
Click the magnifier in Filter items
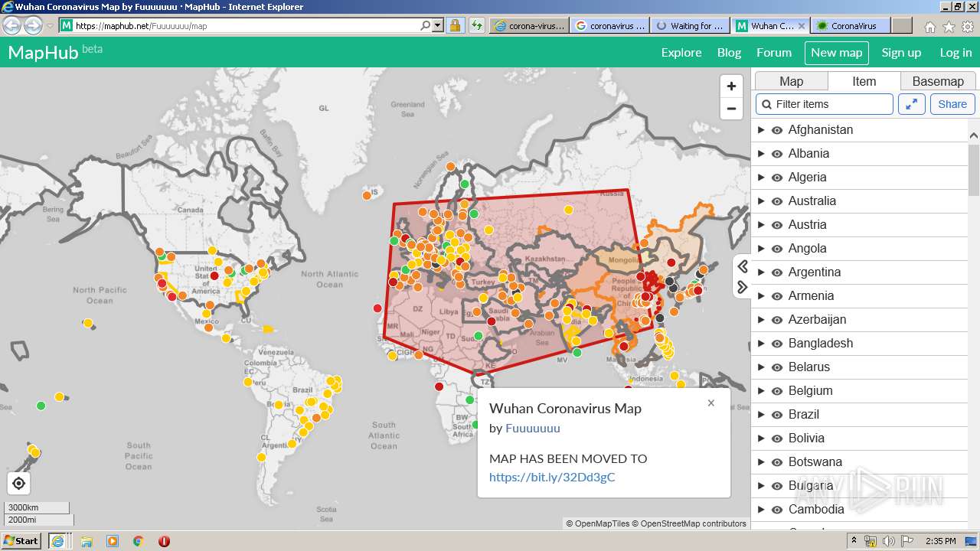[x=766, y=104]
